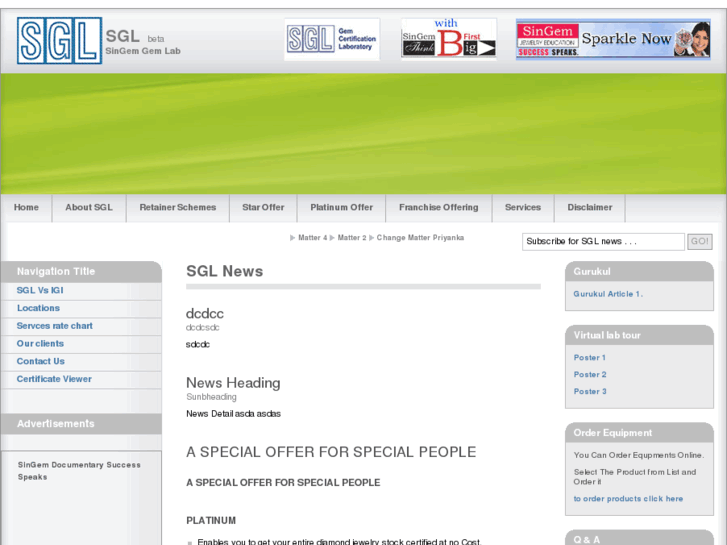
Task: Open the SGL Vs IGI link
Action: [x=40, y=290]
